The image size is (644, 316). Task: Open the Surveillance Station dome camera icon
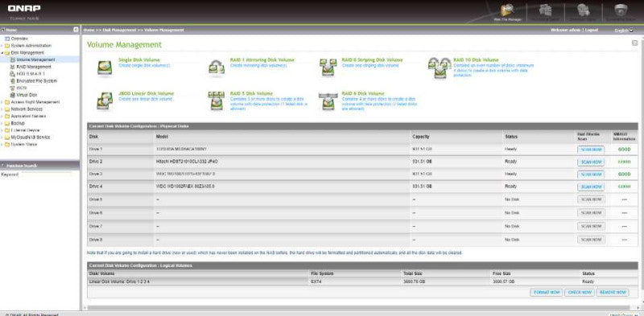point(621,10)
